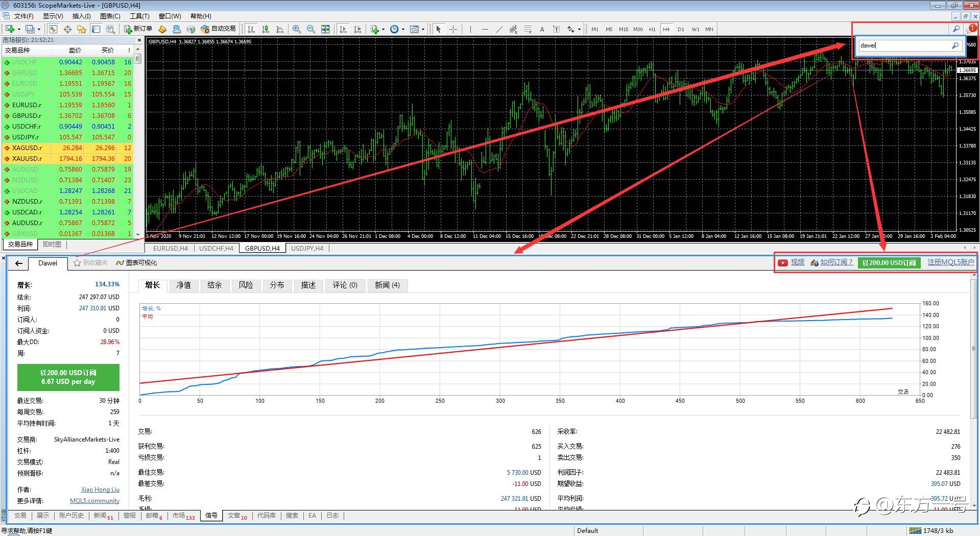Open the 新闻 (4) tab
Viewport: 980px width, 536px height.
coord(387,285)
